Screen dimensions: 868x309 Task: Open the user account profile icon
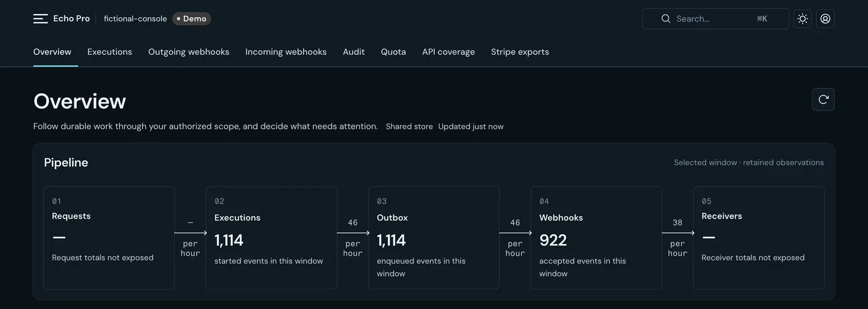point(825,18)
